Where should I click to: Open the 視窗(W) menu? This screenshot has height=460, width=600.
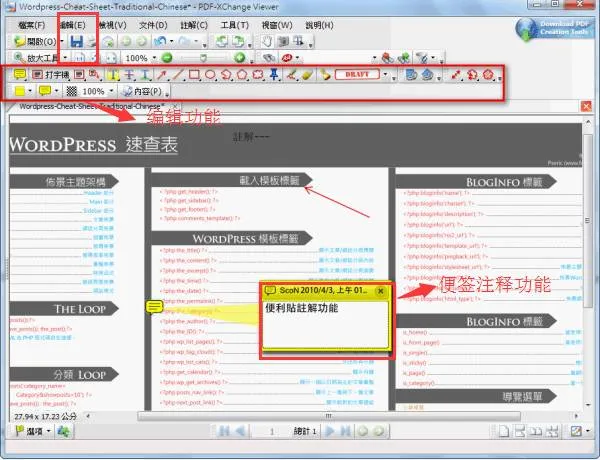[277, 25]
